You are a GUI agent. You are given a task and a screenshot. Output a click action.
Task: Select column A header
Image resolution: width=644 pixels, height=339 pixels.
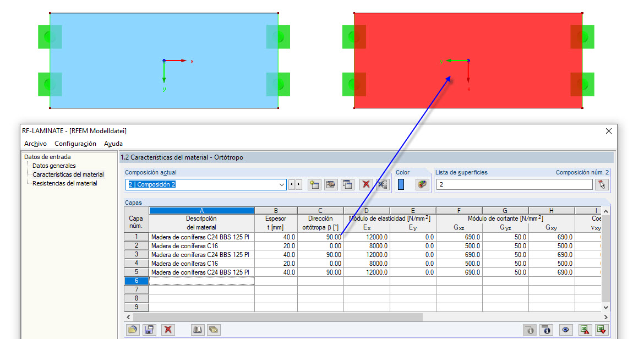click(201, 211)
